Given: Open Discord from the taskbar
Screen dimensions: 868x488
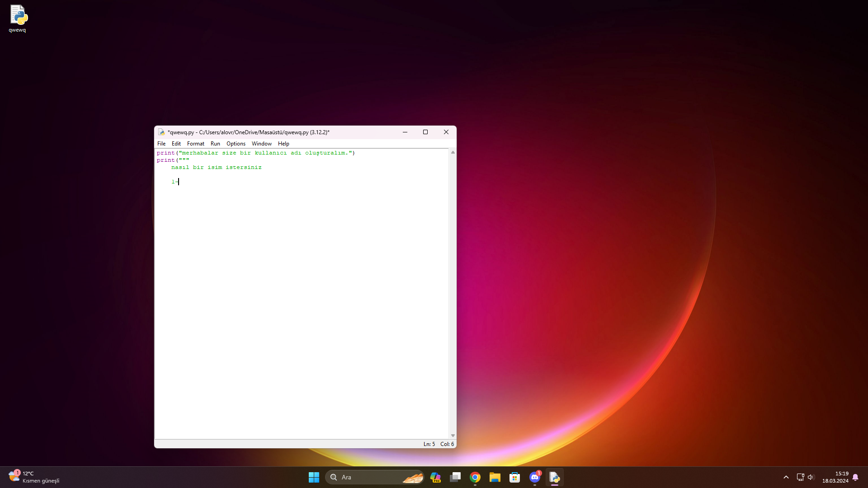Looking at the screenshot, I should 534,477.
